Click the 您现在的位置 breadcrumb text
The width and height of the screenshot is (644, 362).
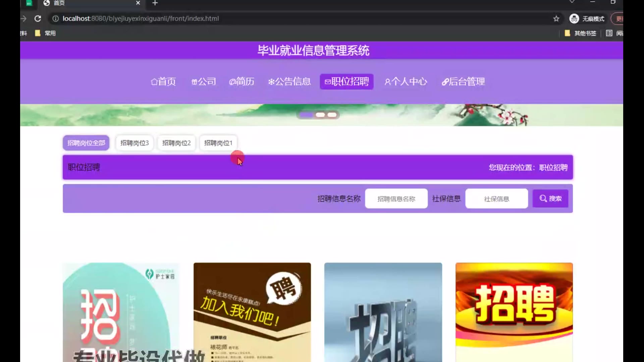pyautogui.click(x=528, y=167)
